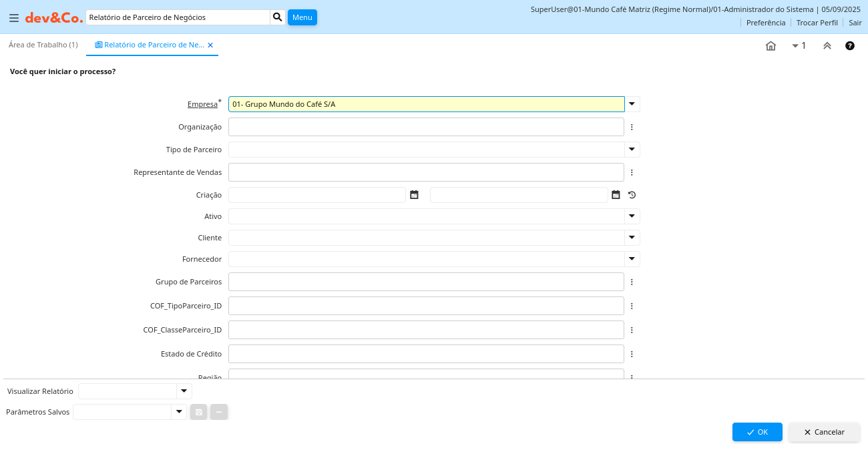Open Organização lookup options icon
Image resolution: width=868 pixels, height=450 pixels.
click(632, 127)
